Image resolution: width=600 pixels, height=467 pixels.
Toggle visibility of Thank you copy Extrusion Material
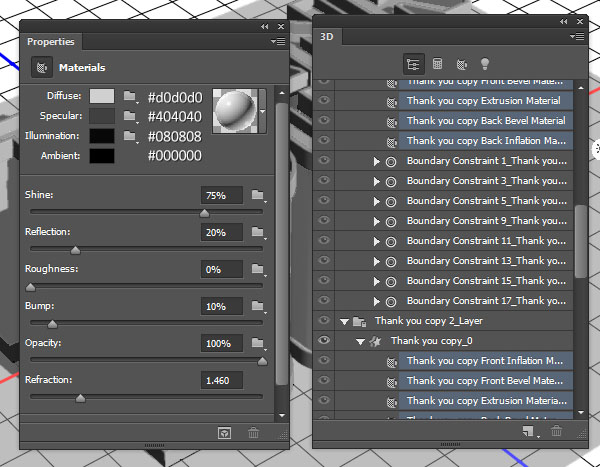click(x=324, y=100)
